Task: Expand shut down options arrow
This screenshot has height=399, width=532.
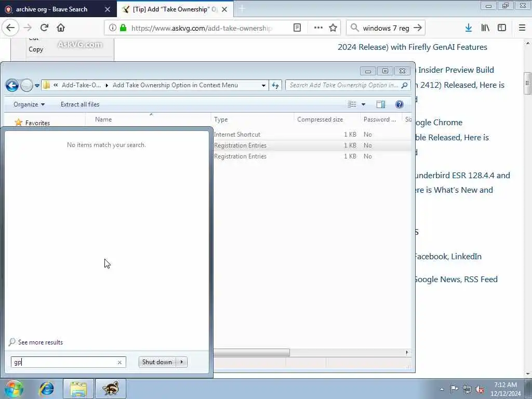Action: coord(182,362)
